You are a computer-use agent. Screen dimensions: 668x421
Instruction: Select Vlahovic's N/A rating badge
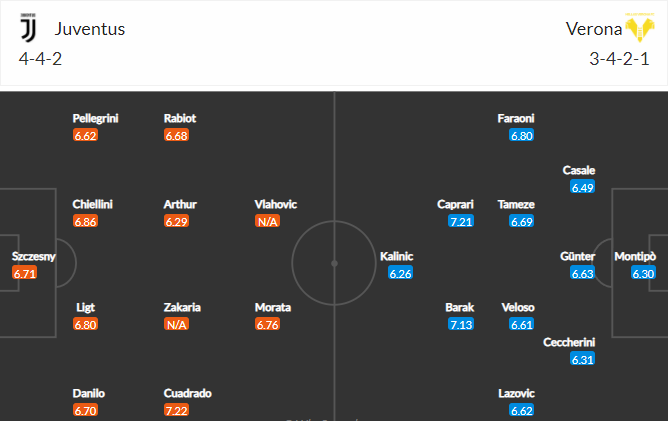267,221
